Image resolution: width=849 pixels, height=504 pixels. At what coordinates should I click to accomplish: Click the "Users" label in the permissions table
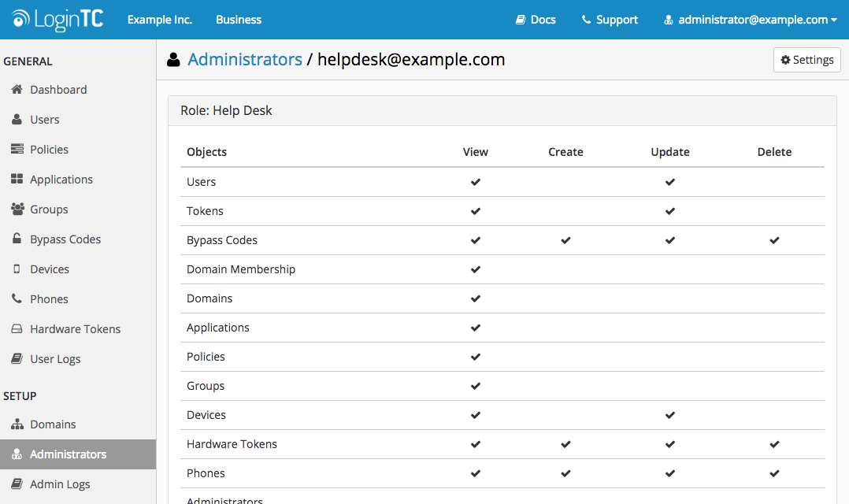point(201,182)
